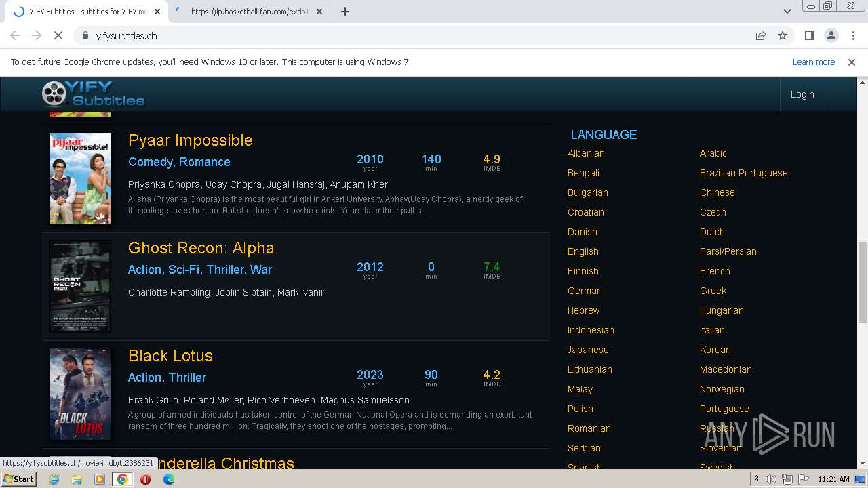
Task: Go back to the previous page
Action: pos(15,35)
